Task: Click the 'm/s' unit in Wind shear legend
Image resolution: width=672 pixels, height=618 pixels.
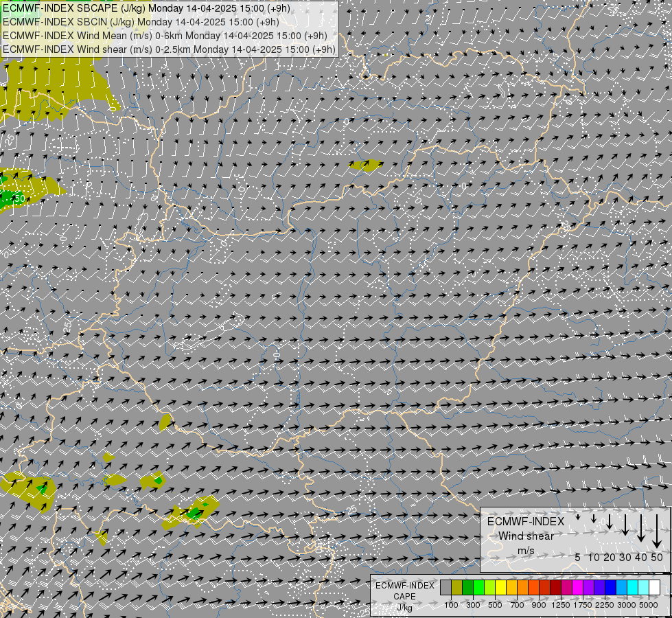Action: pyautogui.click(x=526, y=551)
